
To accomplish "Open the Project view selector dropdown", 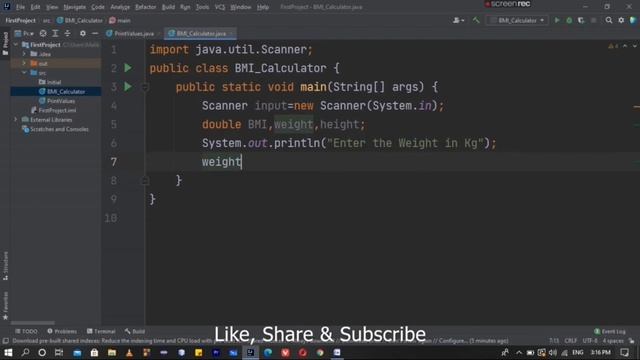I will 24,33.
